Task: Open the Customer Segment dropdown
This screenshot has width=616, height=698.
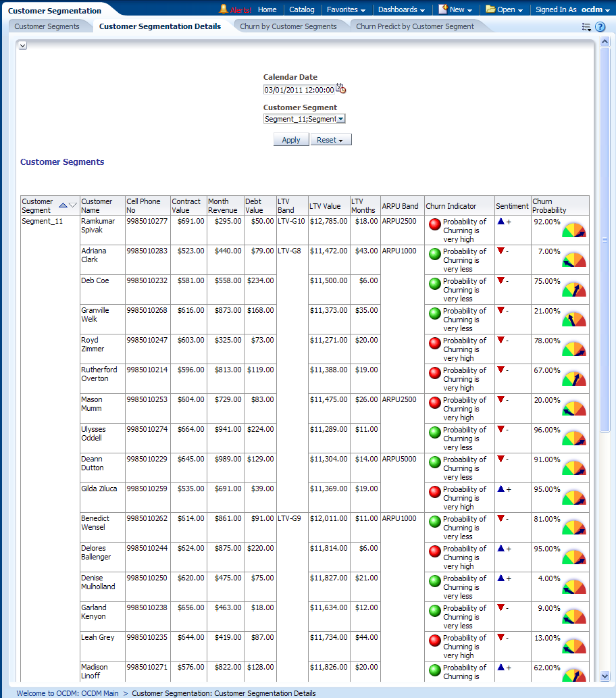Action: [x=340, y=119]
